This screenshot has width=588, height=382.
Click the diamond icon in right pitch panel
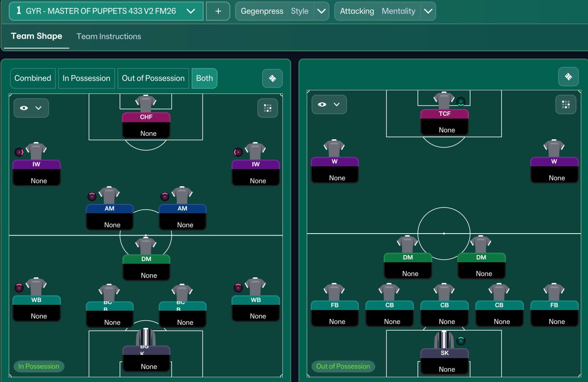(568, 76)
